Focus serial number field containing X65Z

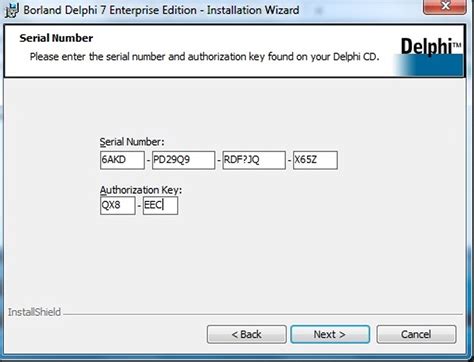(315, 160)
